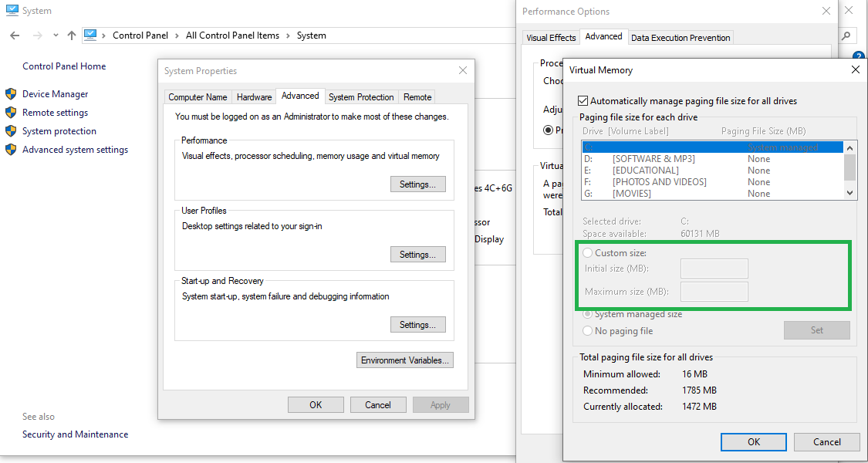Click the Device Manager shield icon
This screenshot has height=463, width=868.
click(11, 93)
